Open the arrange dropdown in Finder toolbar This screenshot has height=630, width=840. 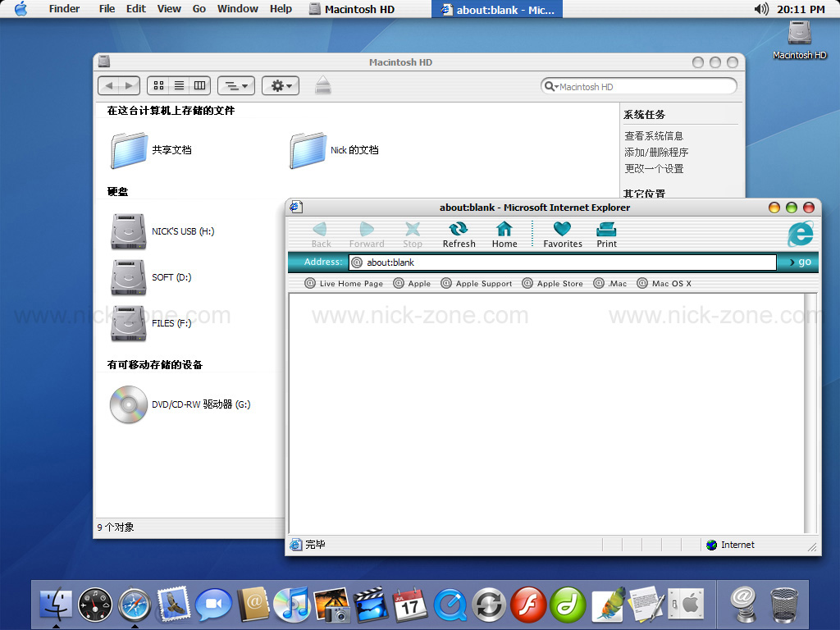(x=236, y=85)
